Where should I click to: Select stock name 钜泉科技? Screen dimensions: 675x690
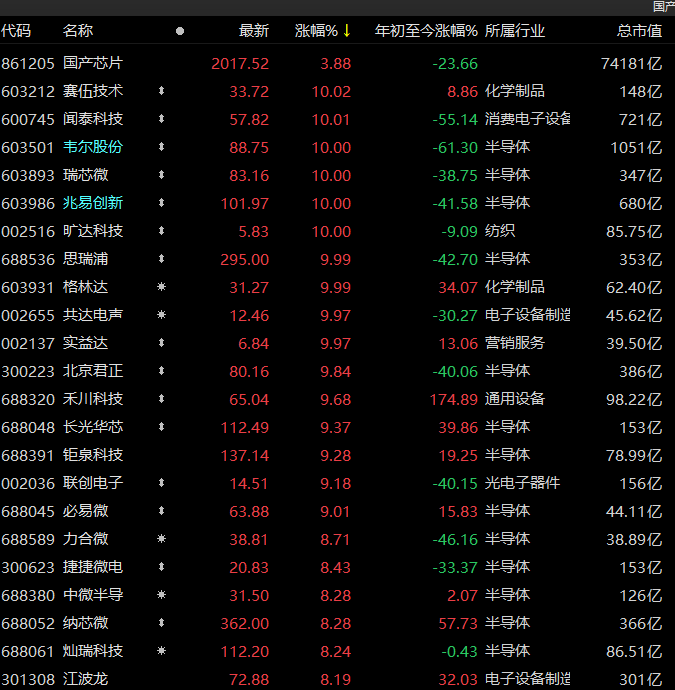[x=93, y=455]
